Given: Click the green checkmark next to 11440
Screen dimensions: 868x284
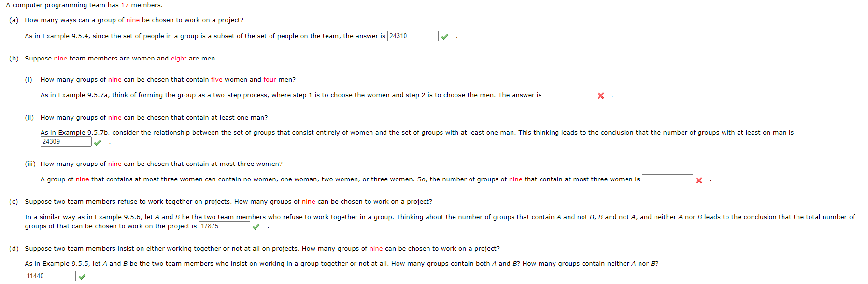Looking at the screenshot, I should click(82, 277).
